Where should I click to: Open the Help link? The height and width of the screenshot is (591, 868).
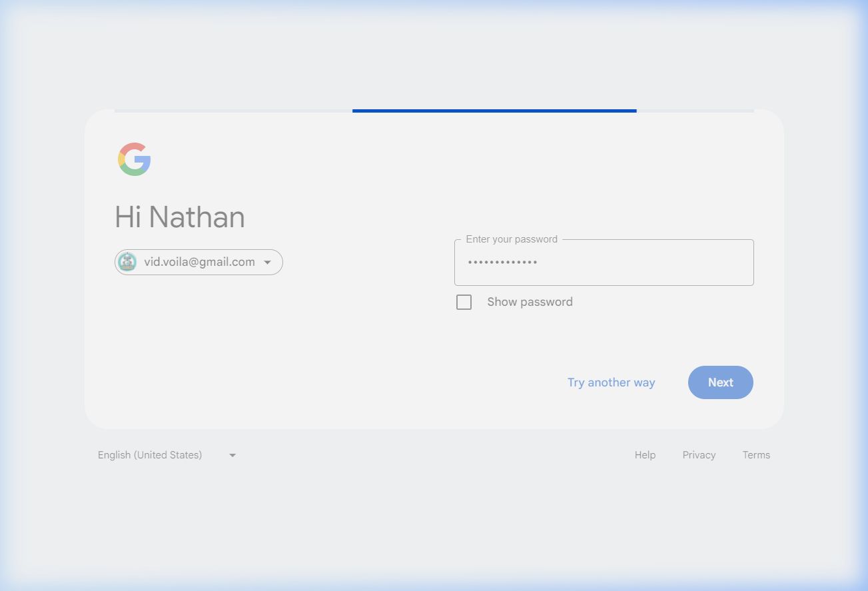645,455
